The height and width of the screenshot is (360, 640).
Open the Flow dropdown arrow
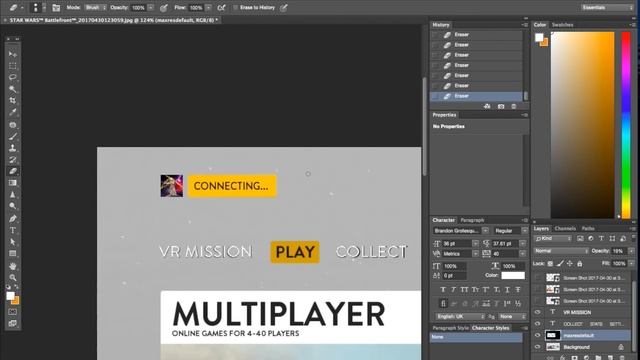[208, 8]
